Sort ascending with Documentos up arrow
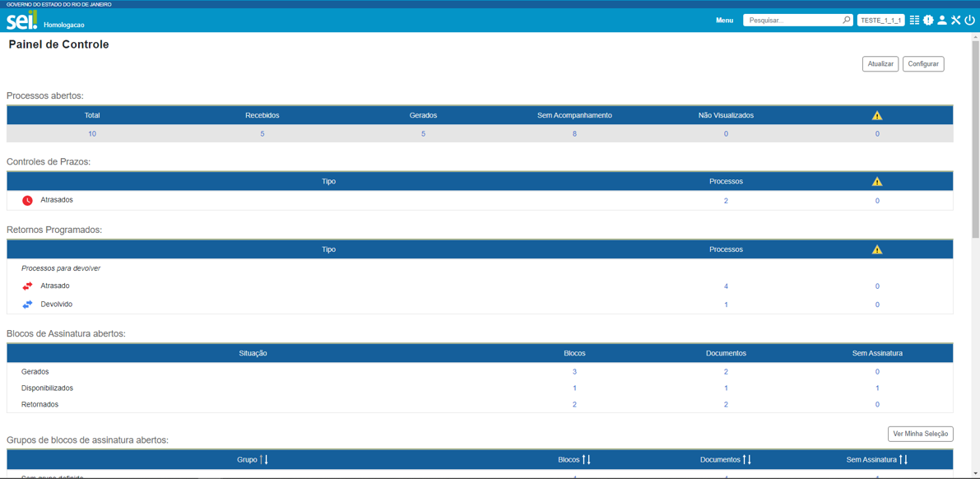The height and width of the screenshot is (479, 980). (x=745, y=460)
